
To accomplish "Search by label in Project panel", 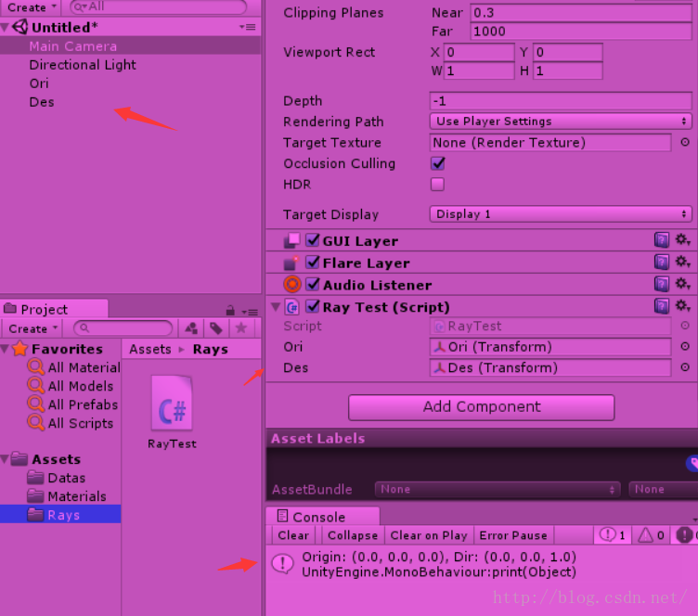I will click(x=216, y=328).
